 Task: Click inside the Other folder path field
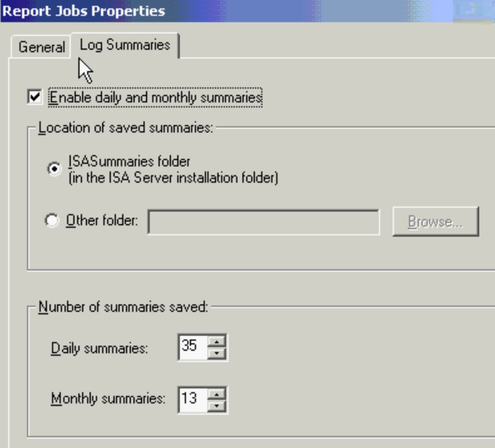pos(262,221)
